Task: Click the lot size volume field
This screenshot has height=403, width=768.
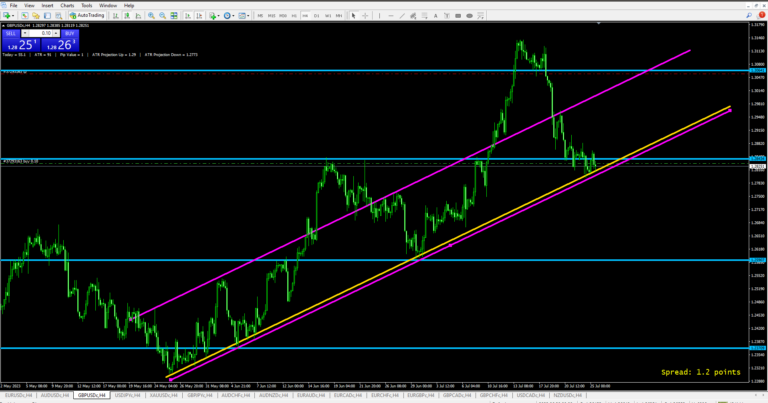Action: click(x=45, y=33)
